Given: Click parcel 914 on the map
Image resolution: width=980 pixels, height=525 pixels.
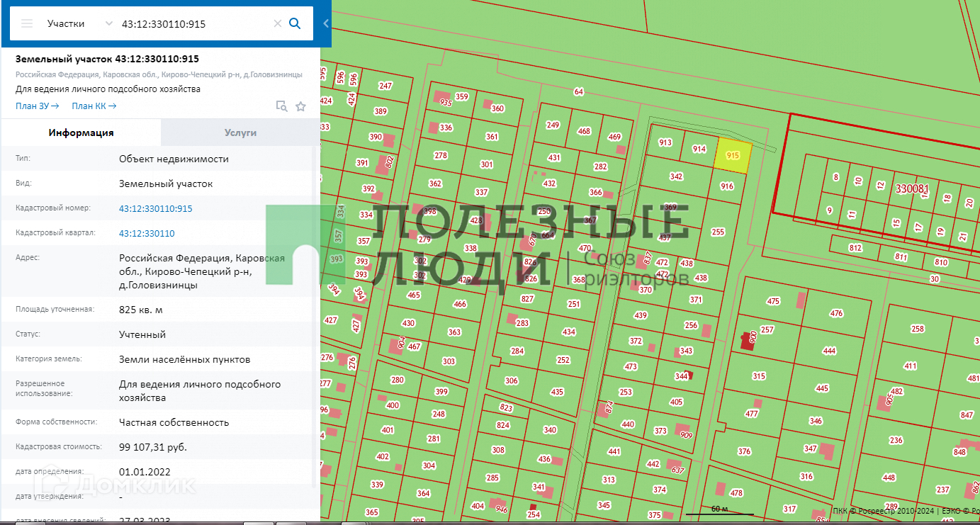Looking at the screenshot, I should tap(699, 149).
